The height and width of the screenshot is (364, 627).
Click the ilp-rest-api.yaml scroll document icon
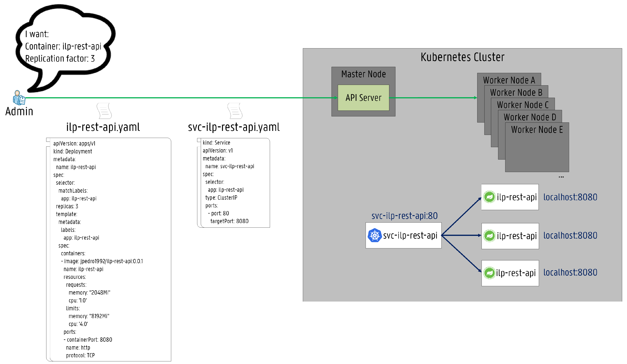coord(104,111)
